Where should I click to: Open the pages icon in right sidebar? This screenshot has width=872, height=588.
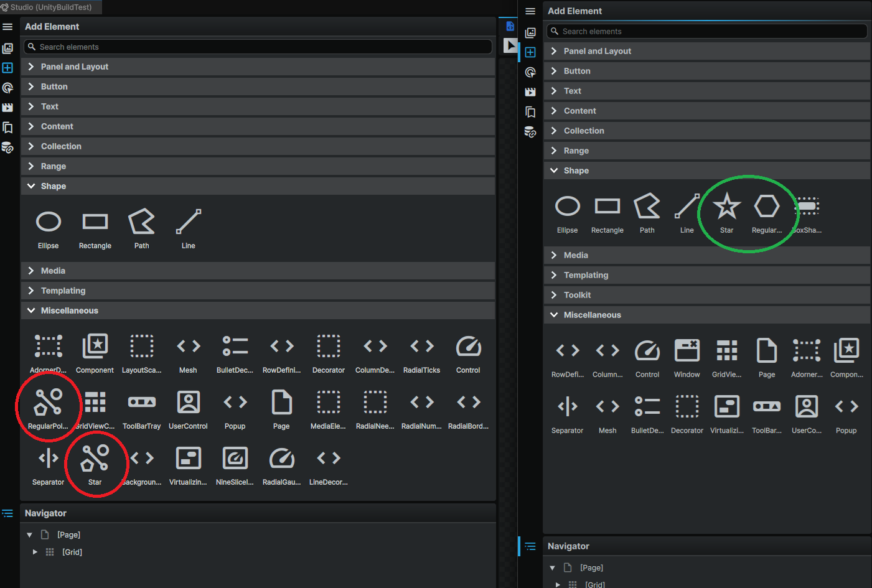[x=530, y=112]
